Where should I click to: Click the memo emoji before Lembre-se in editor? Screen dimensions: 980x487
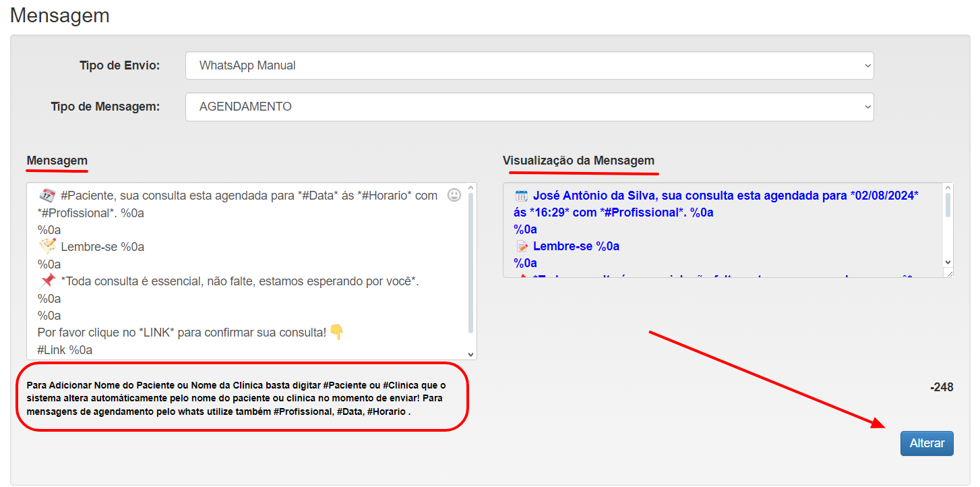pyautogui.click(x=47, y=246)
